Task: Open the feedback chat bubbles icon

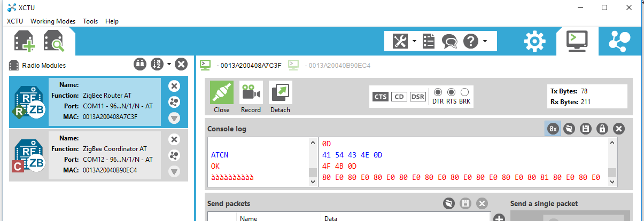Action: pyautogui.click(x=449, y=41)
